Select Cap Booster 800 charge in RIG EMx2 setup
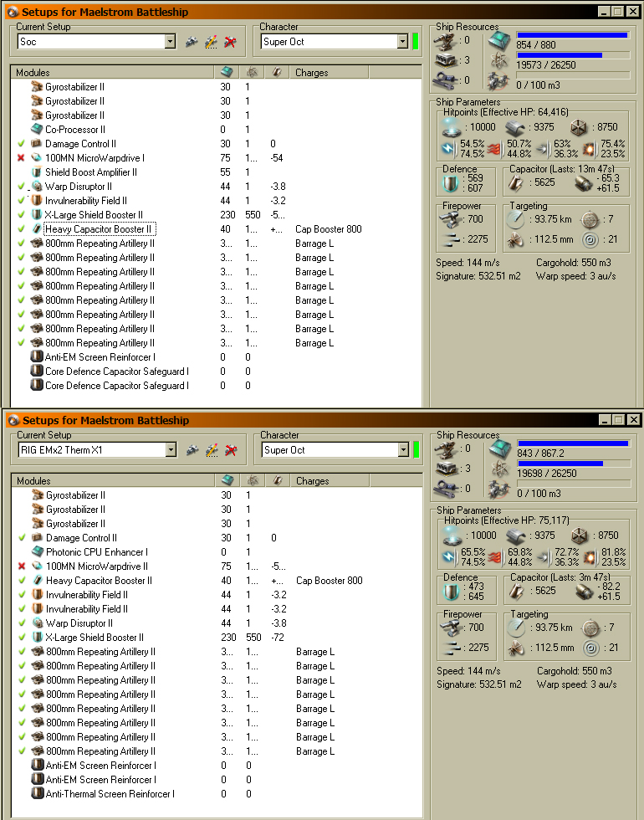This screenshot has height=820, width=644. coord(330,581)
